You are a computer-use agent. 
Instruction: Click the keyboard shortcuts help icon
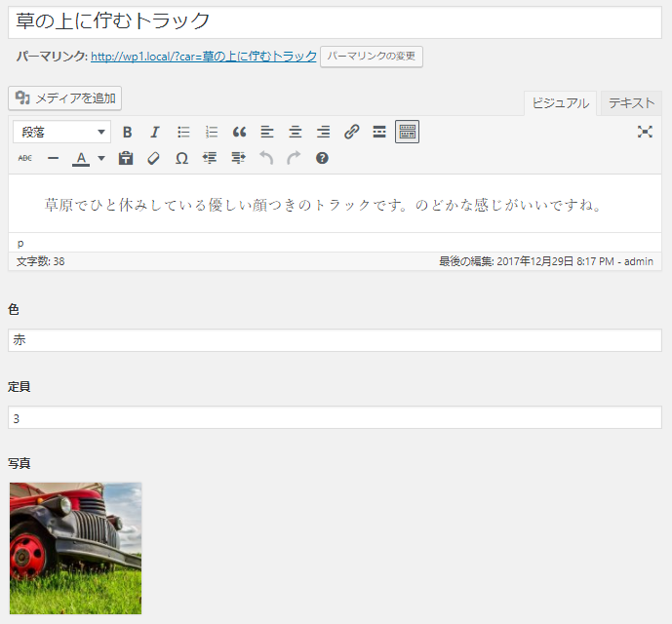pyautogui.click(x=322, y=158)
